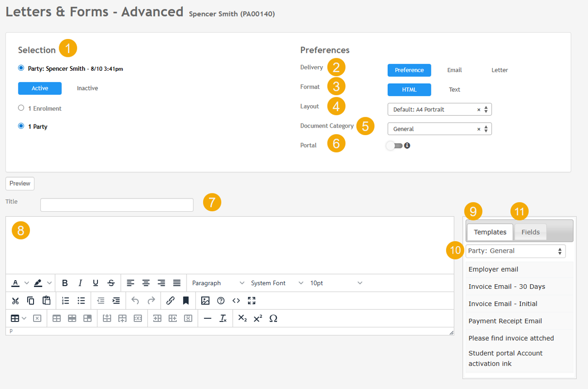Open source code view
Image resolution: width=588 pixels, height=389 pixels.
236,300
